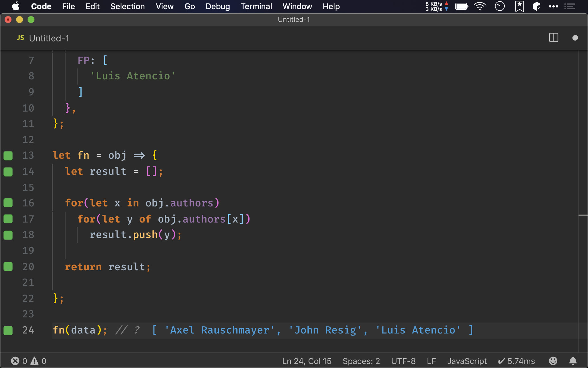
Task: Click line number 22 in the gutter
Action: click(28, 298)
